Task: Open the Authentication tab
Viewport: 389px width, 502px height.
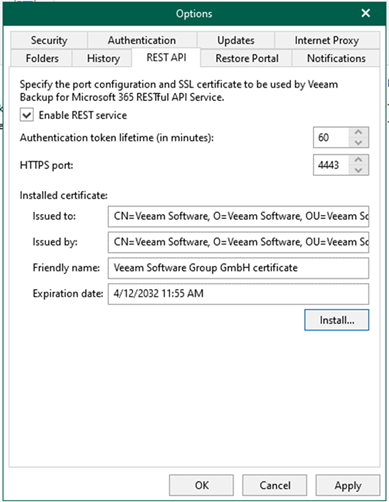Action: pyautogui.click(x=142, y=40)
